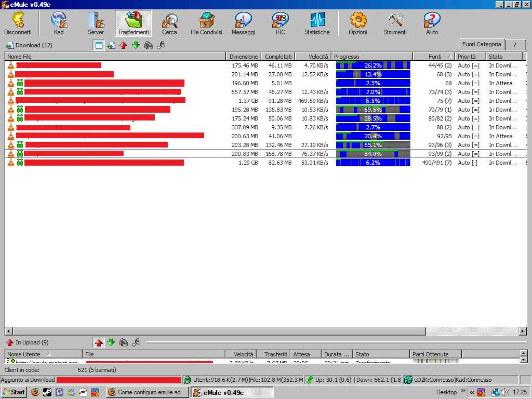Image resolution: width=532 pixels, height=399 pixels.
Task: Show queue clients icon in upload toolbar
Action: click(123, 342)
